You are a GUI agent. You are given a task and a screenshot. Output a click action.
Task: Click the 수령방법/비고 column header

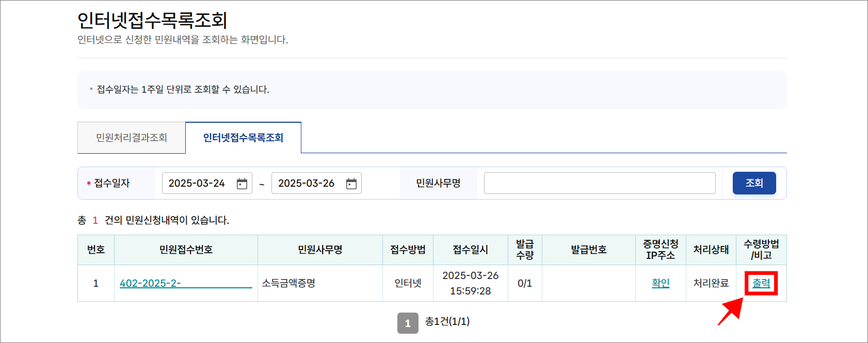(762, 250)
